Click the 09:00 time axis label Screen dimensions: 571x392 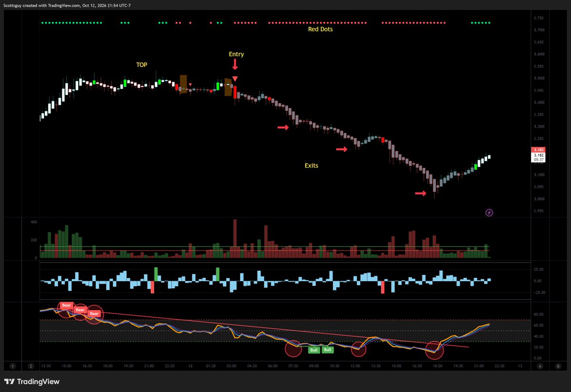[x=314, y=366]
